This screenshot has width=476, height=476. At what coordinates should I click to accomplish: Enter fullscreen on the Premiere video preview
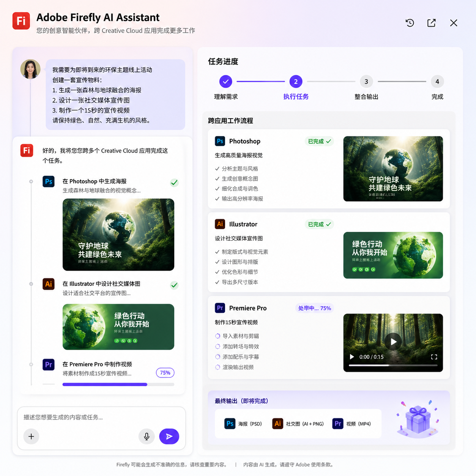coord(434,357)
